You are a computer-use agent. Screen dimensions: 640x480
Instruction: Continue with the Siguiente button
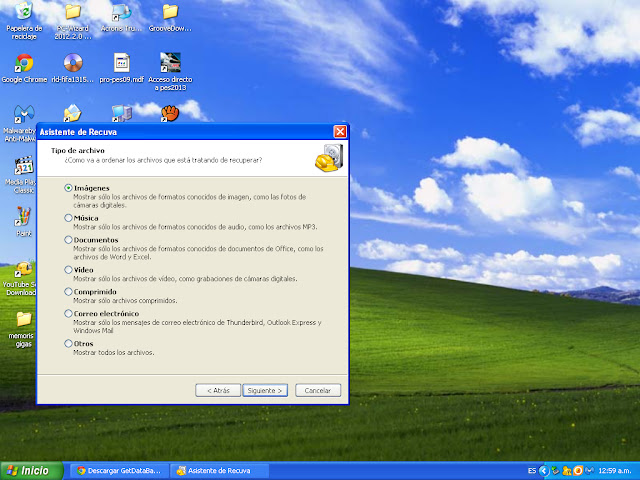pos(265,390)
